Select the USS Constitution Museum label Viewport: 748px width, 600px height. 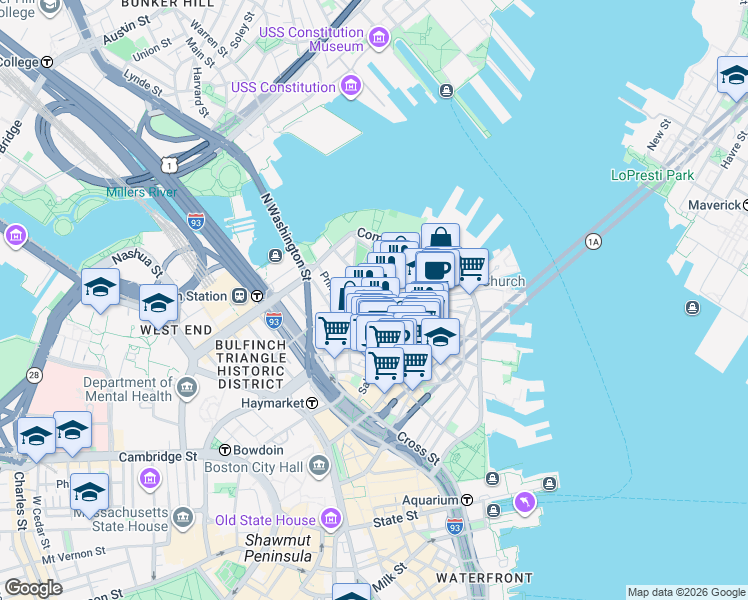(312, 39)
